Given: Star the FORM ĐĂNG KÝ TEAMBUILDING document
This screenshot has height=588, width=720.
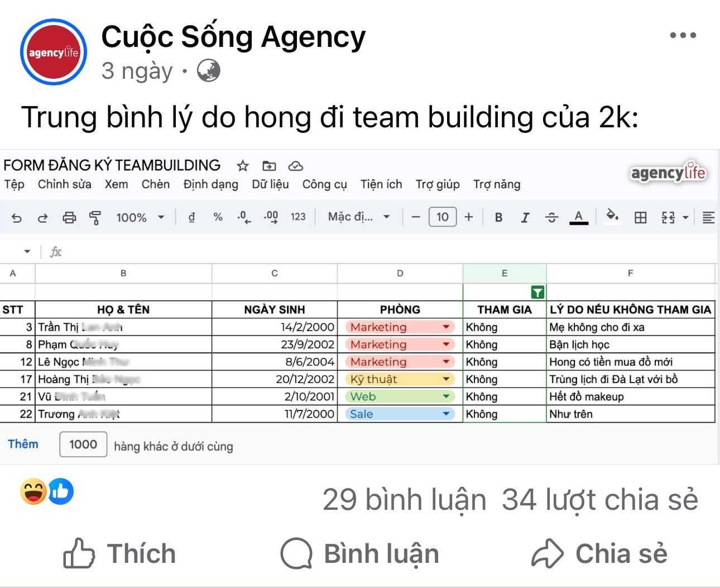Looking at the screenshot, I should point(242,166).
